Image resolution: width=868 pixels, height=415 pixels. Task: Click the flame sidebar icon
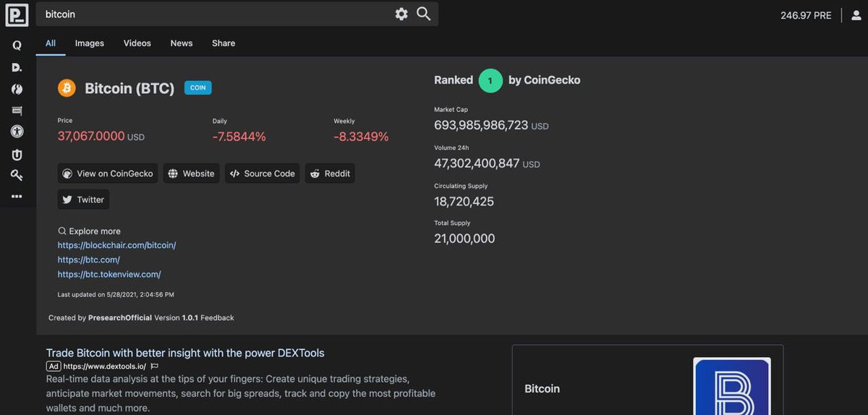pos(17,89)
